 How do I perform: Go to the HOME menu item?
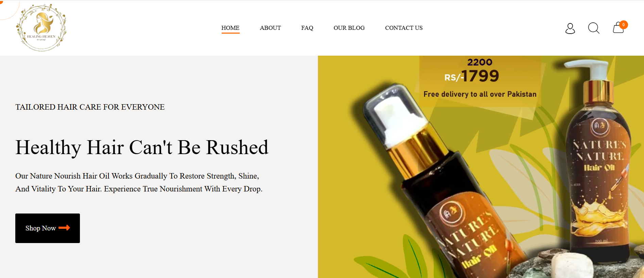[x=231, y=28]
